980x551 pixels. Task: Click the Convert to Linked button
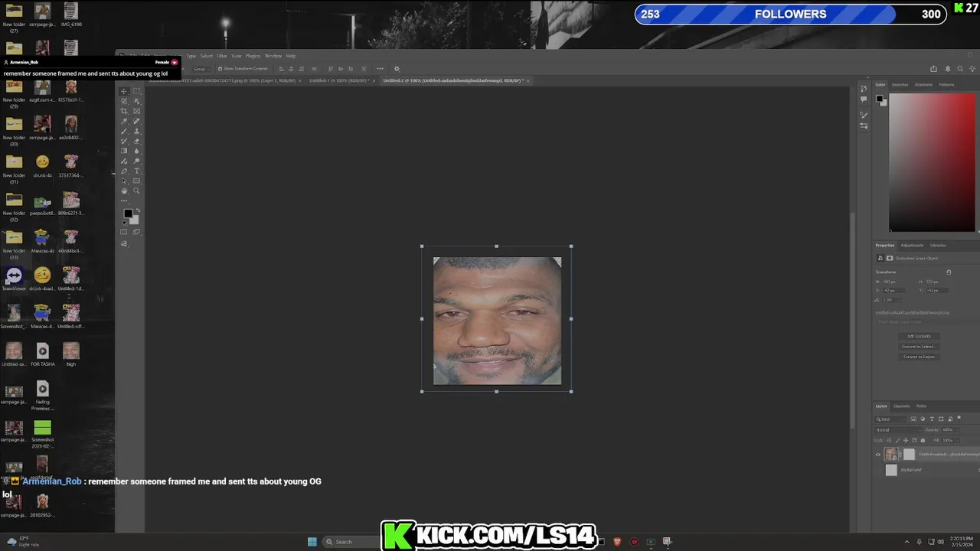click(920, 347)
